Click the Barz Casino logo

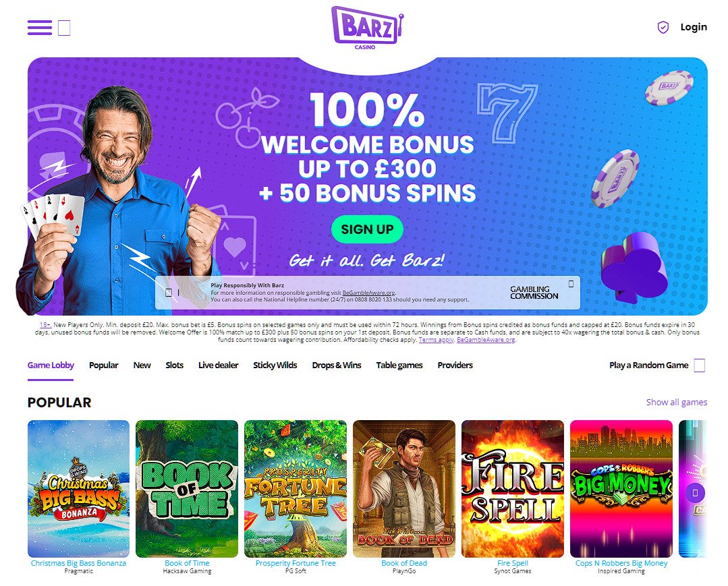367,28
